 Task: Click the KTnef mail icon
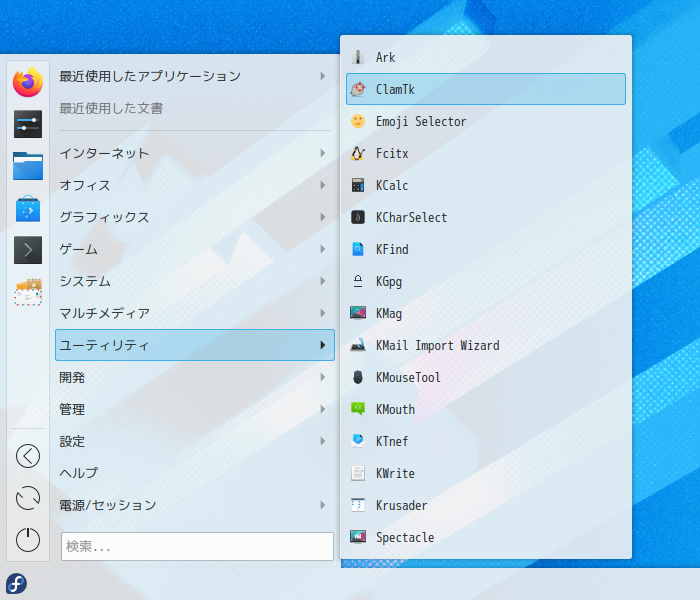[x=358, y=441]
